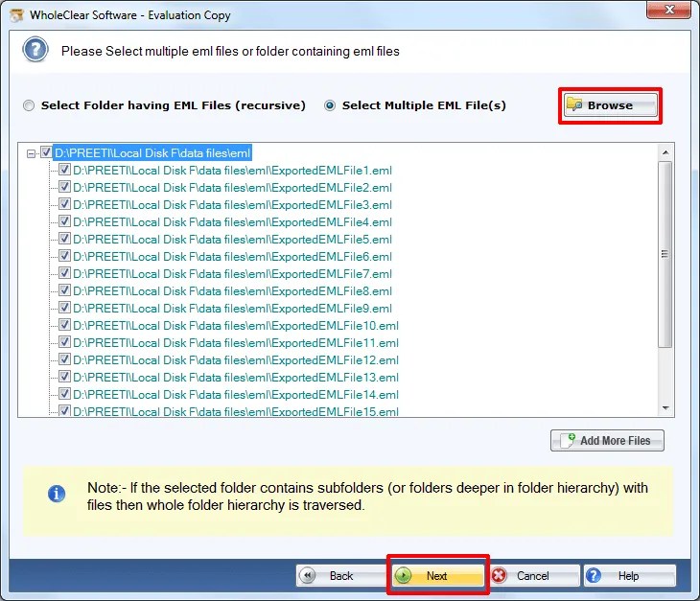
Task: Uncheck ExportedEMLFile6.eml checkbox
Action: click(65, 256)
